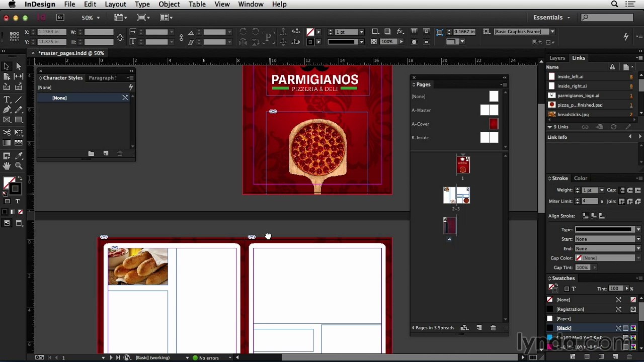
Task: Open the Table menu
Action: click(197, 4)
